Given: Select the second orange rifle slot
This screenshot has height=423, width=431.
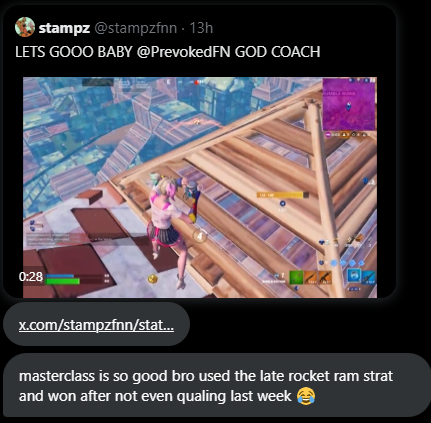Looking at the screenshot, I should 324,277.
